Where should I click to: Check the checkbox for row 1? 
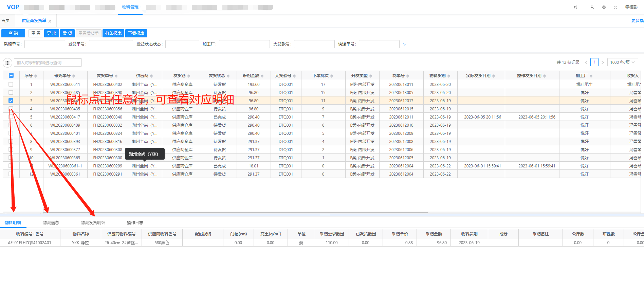tap(11, 84)
